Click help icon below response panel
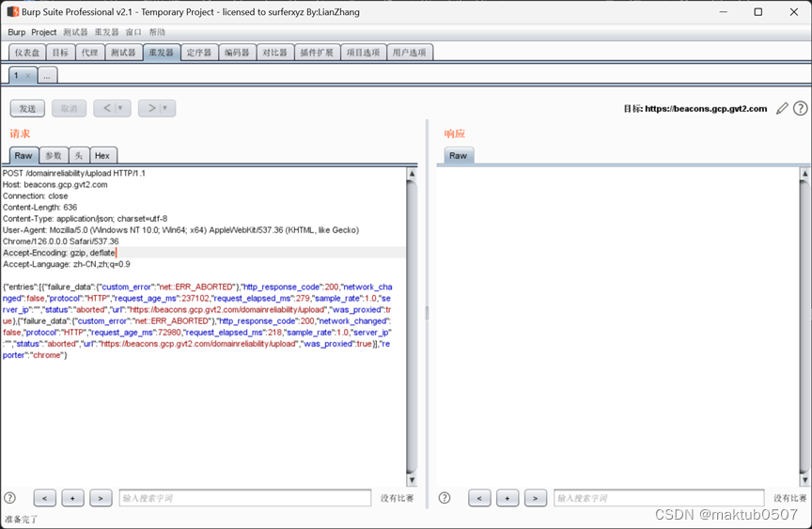Viewport: 812px width, 529px height. 445,498
